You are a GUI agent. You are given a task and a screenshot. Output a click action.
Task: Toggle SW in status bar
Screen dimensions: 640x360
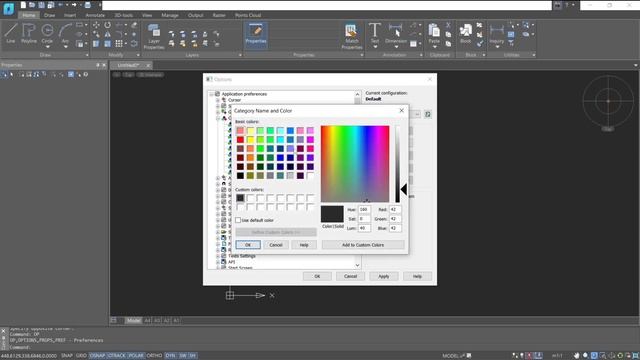(183, 356)
